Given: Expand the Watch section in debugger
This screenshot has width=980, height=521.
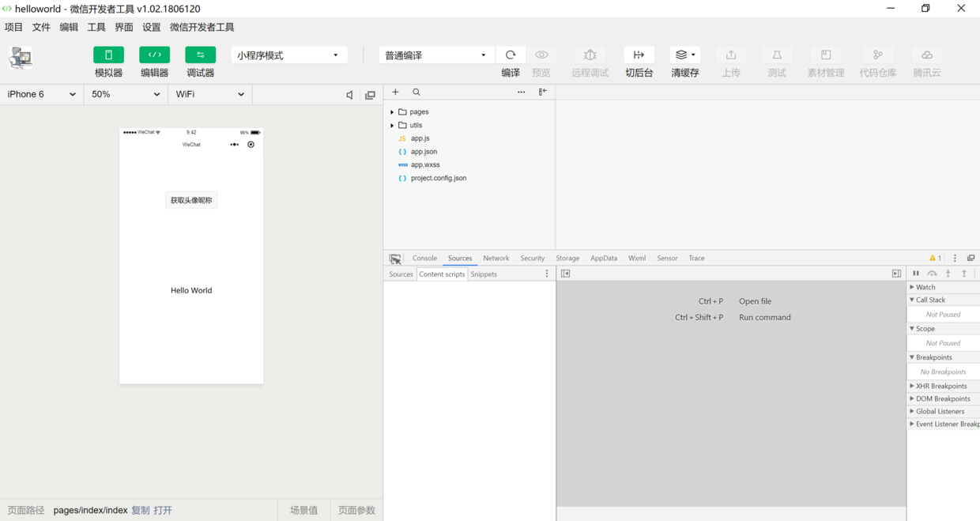Looking at the screenshot, I should click(x=925, y=287).
